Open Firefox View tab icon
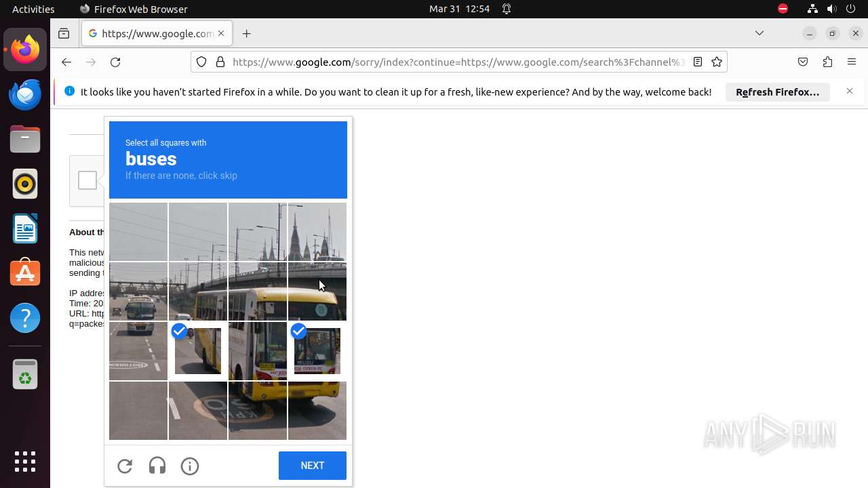 [x=64, y=33]
